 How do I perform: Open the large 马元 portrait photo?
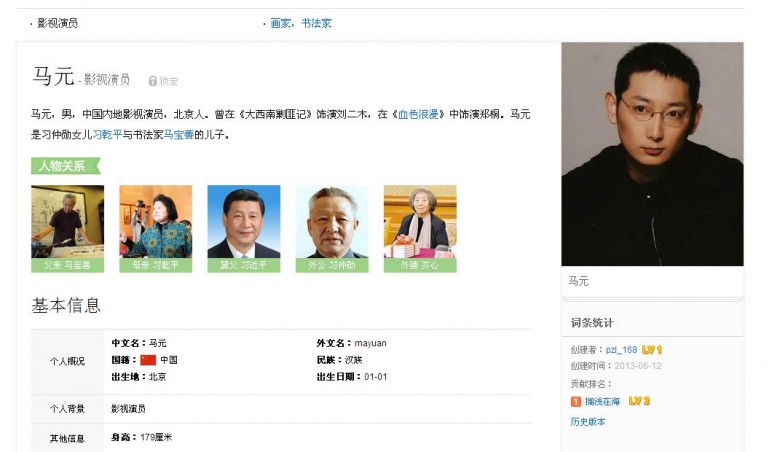pos(653,154)
